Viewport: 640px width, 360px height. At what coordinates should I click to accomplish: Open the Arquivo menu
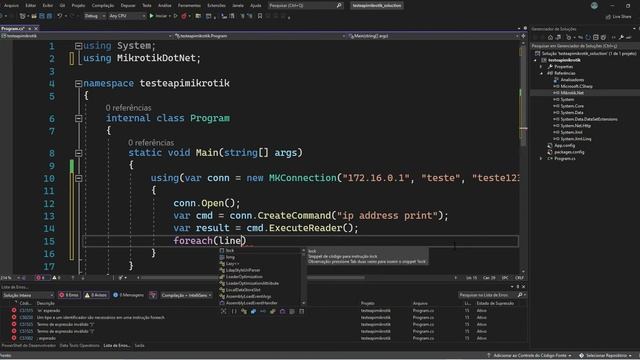(11, 6)
